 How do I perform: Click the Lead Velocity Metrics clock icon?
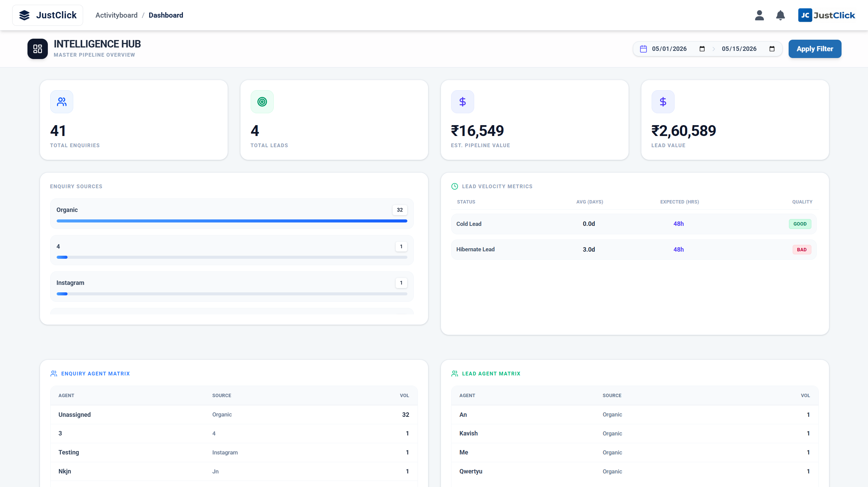tap(455, 187)
